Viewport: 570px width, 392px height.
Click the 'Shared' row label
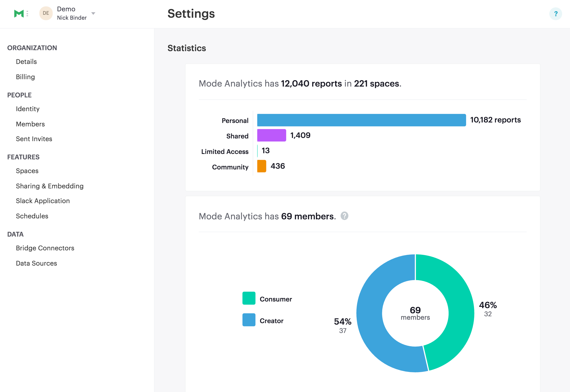[237, 136]
